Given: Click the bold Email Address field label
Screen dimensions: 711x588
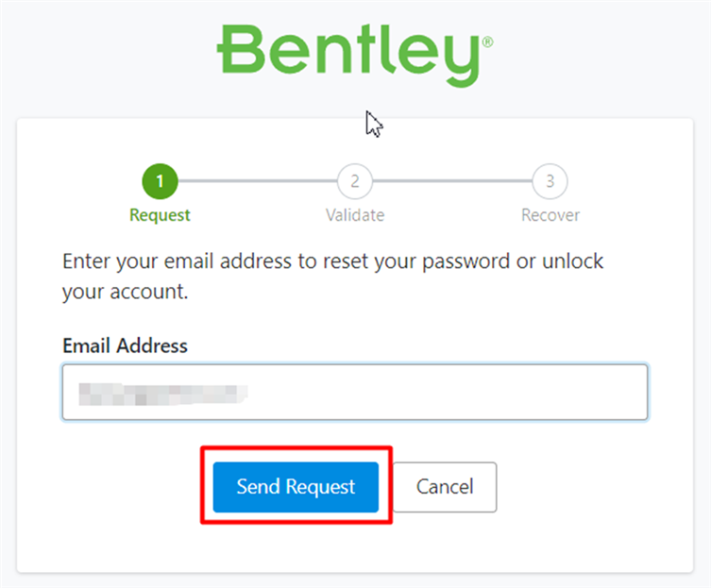Looking at the screenshot, I should [125, 345].
